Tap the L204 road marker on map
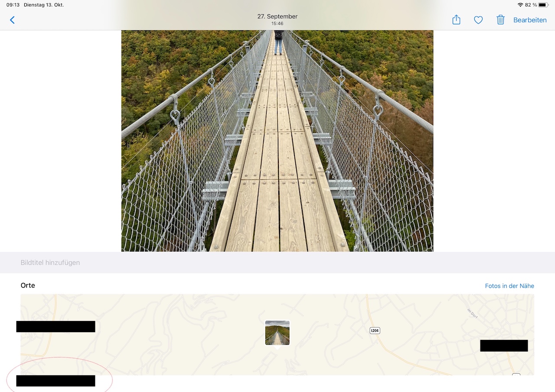Image resolution: width=555 pixels, height=392 pixels. pyautogui.click(x=375, y=330)
